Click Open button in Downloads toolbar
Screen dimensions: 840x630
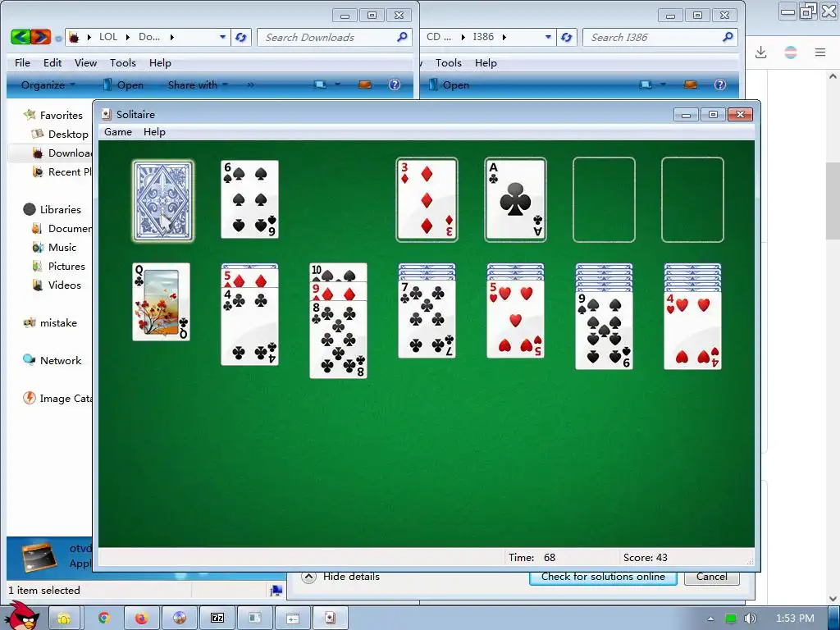pos(123,84)
